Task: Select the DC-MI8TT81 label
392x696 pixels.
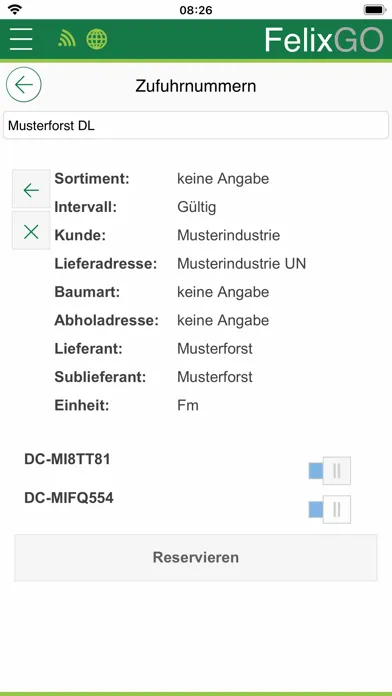Action: click(x=67, y=459)
